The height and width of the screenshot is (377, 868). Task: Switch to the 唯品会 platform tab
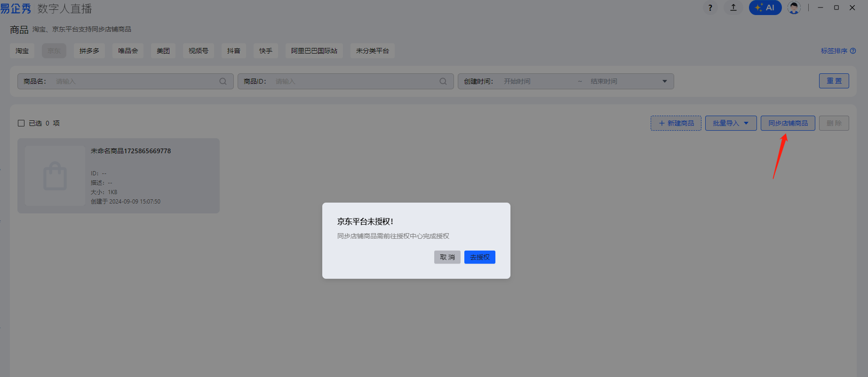[128, 51]
